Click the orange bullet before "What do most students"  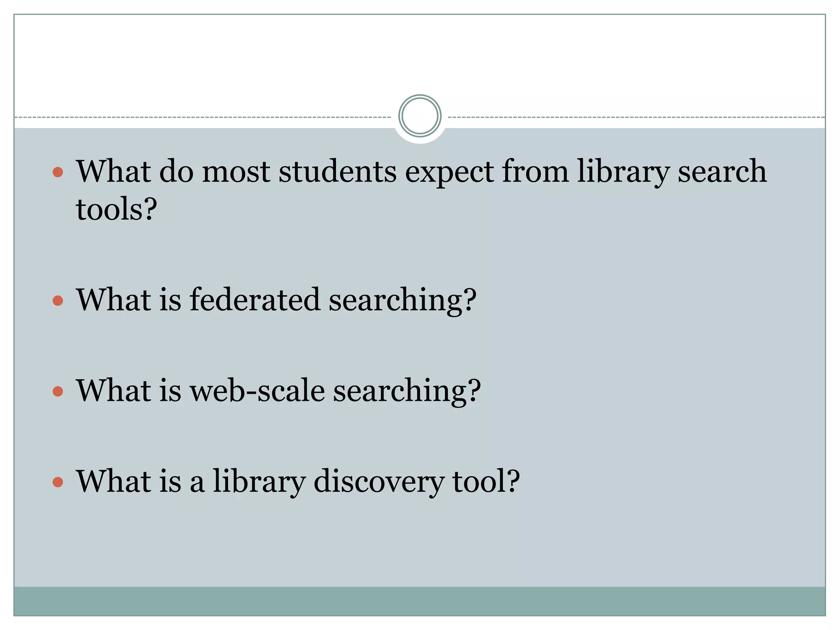coord(58,172)
